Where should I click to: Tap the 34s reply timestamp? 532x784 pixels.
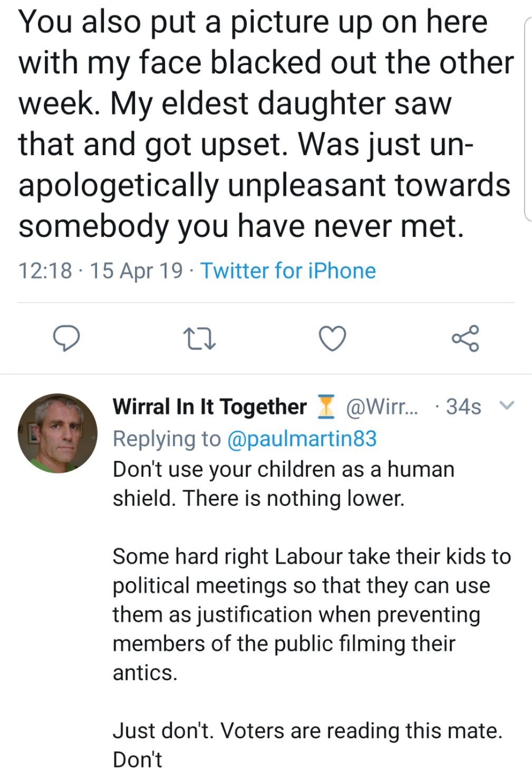(463, 407)
